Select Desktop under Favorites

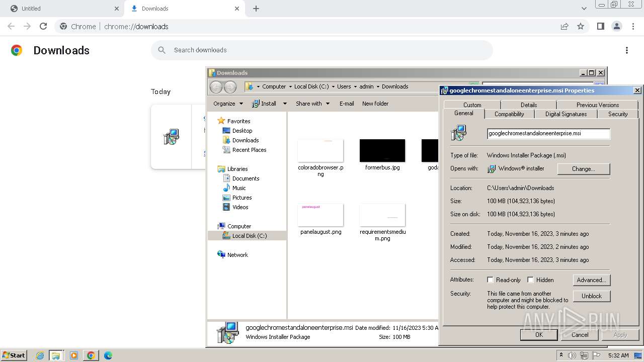click(242, 131)
